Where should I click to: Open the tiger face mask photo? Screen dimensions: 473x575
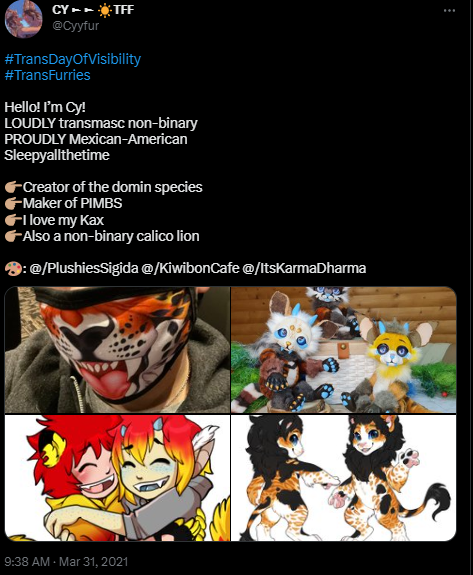tap(117, 350)
